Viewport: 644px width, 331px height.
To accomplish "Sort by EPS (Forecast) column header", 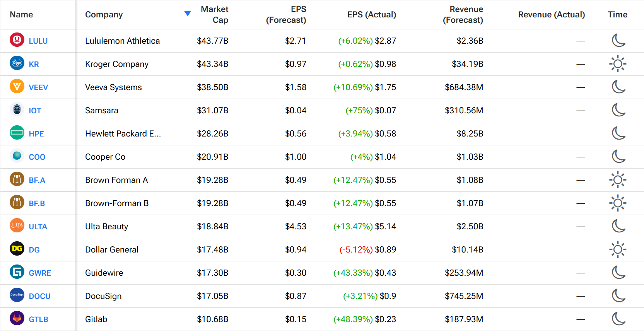I will coord(286,15).
